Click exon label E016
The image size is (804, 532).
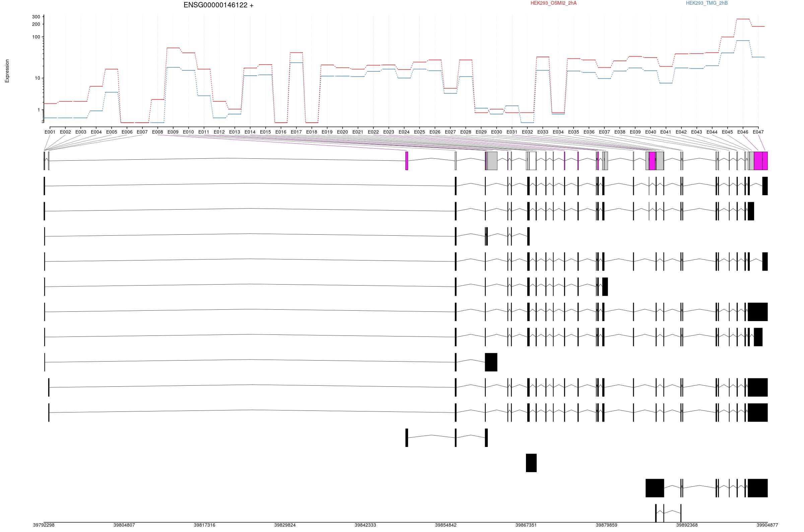click(x=281, y=132)
